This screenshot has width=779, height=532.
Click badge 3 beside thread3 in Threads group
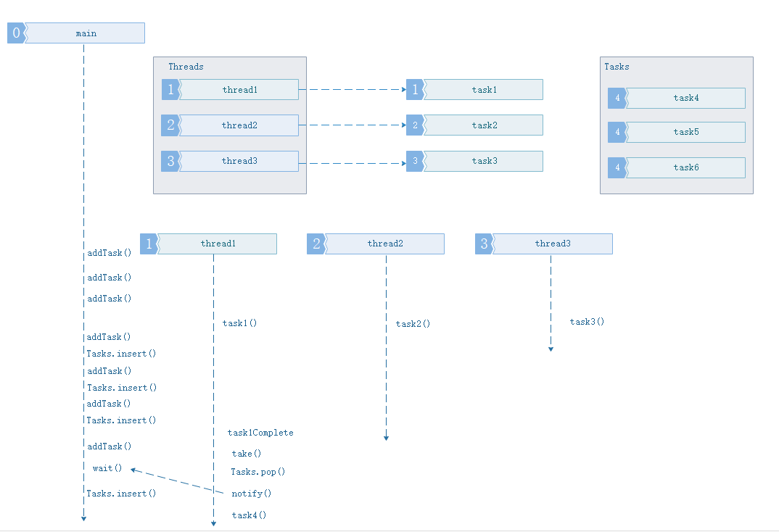tap(170, 162)
